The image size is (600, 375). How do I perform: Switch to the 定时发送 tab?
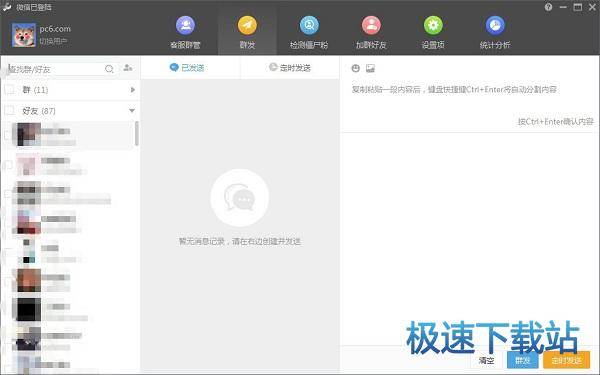tap(290, 68)
